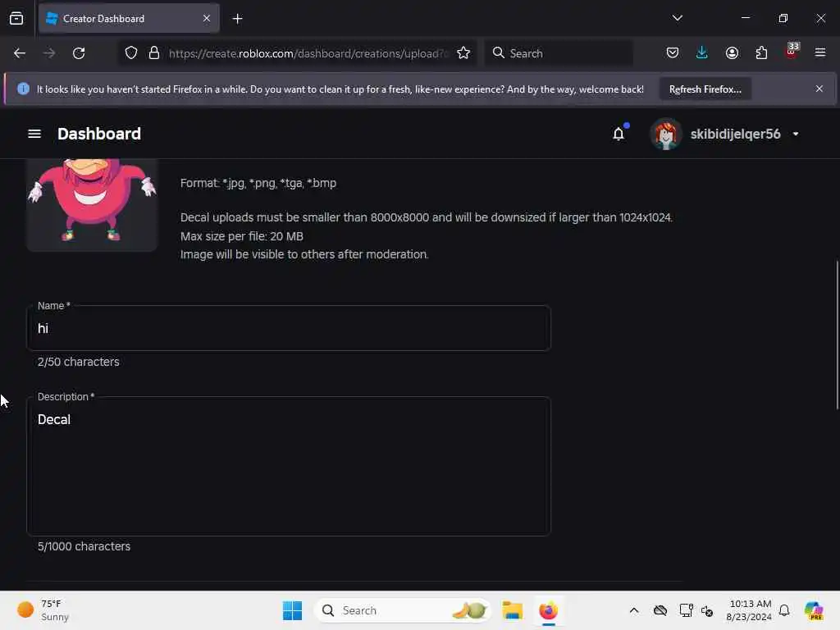Viewport: 840px width, 630px height.
Task: Bookmark this page with the star
Action: point(463,53)
